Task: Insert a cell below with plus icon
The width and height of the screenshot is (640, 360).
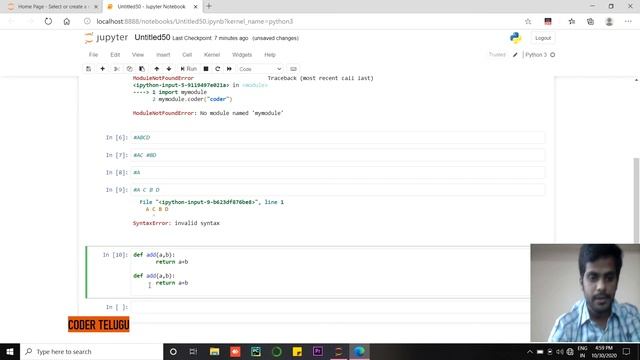Action: coord(102,69)
